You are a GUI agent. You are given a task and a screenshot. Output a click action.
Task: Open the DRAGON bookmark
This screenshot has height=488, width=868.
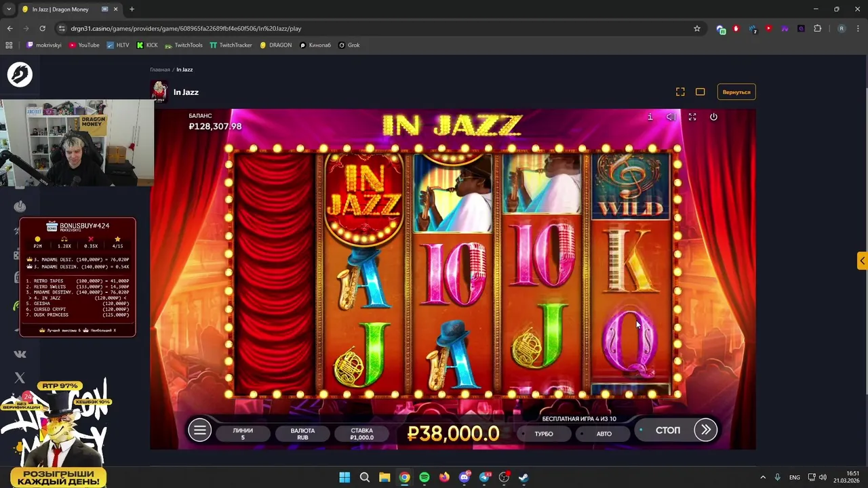point(275,45)
